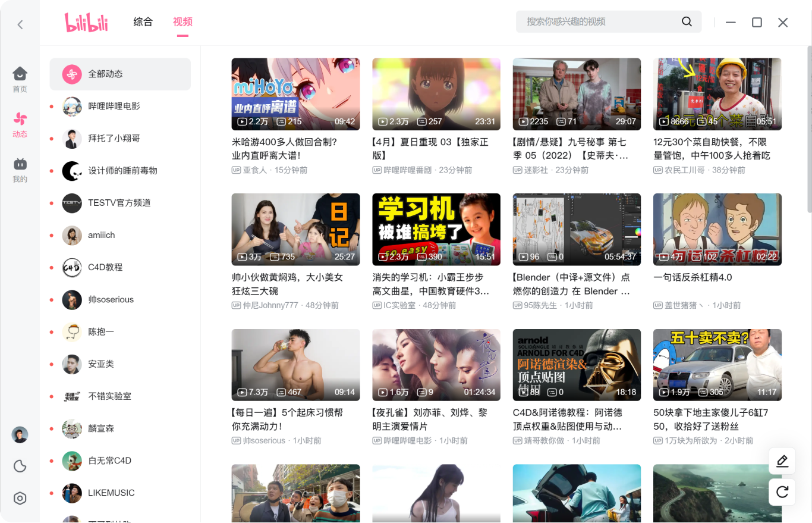812x523 pixels.
Task: Show updates from TESTV官方频道
Action: point(119,203)
